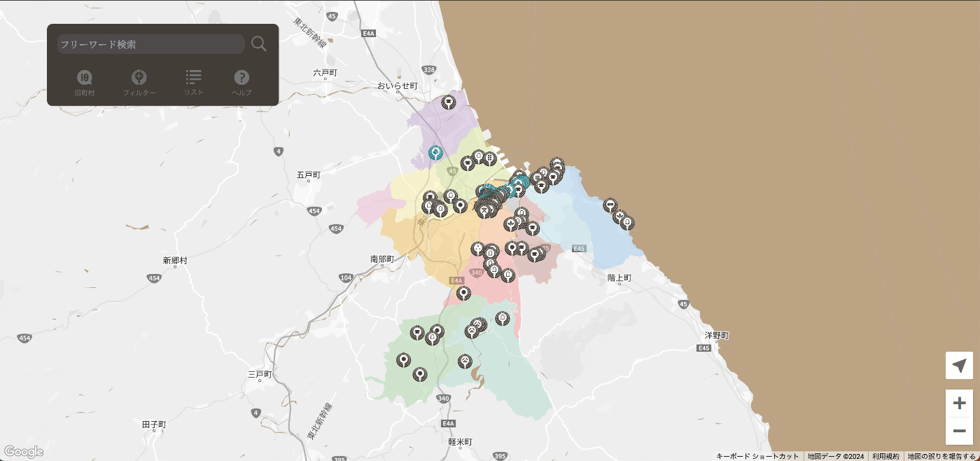Click the Google logo
This screenshot has width=980, height=461.
(x=23, y=452)
